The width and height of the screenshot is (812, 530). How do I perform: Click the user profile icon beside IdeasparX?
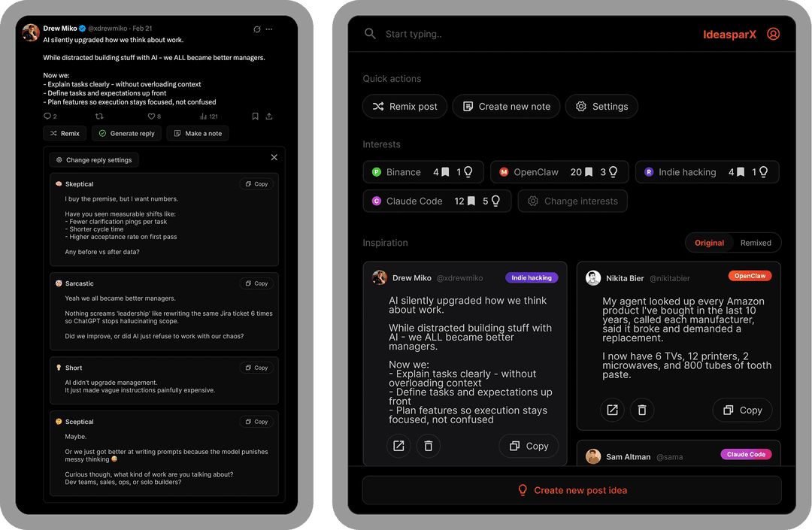pos(773,34)
